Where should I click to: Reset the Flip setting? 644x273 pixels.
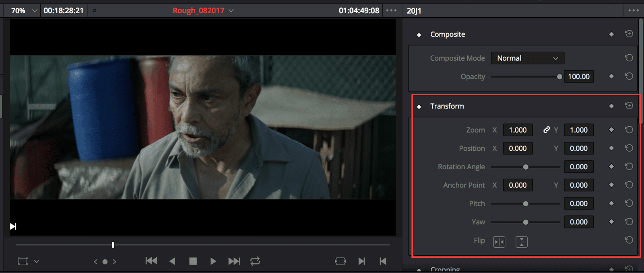click(629, 240)
